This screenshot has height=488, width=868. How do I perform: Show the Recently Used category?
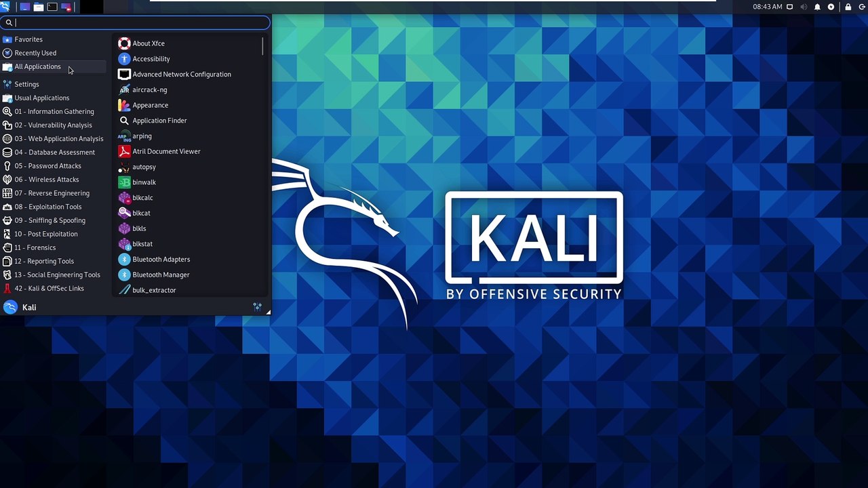[x=54, y=53]
